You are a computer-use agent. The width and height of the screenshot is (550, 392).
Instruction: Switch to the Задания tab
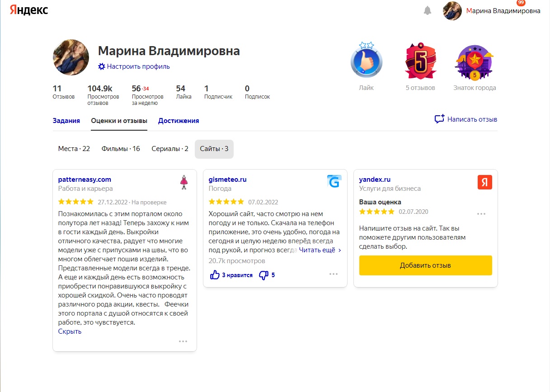pyautogui.click(x=66, y=121)
